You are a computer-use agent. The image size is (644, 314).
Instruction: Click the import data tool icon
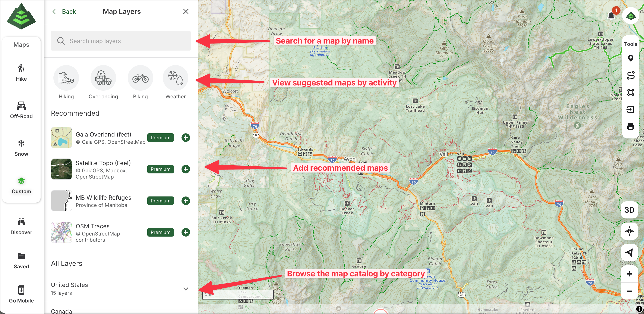(x=630, y=109)
